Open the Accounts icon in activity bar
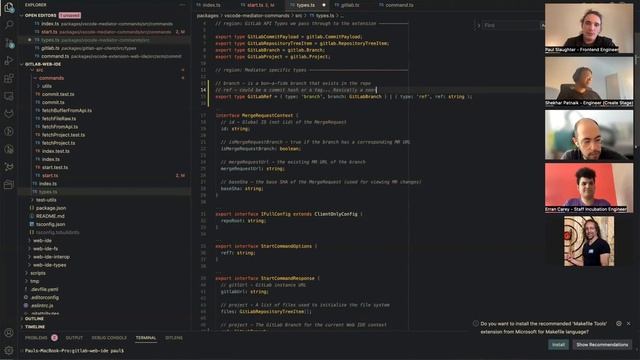Image resolution: width=640 pixels, height=360 pixels. (x=9, y=333)
